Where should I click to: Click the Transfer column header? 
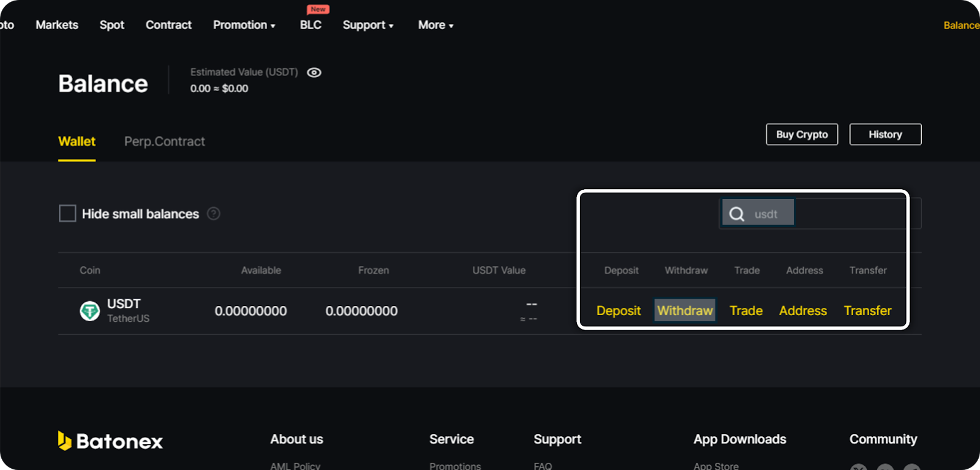pyautogui.click(x=868, y=270)
